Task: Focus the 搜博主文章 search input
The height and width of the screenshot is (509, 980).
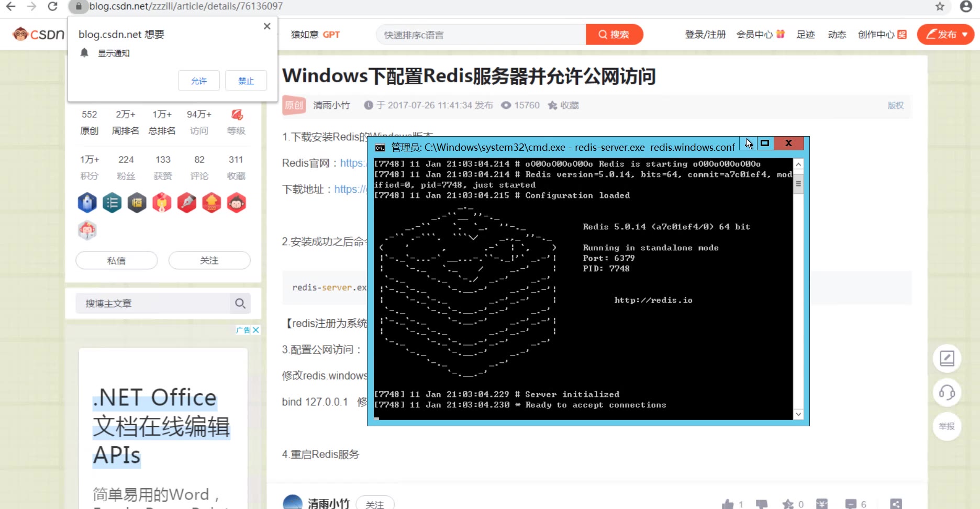Action: 153,303
